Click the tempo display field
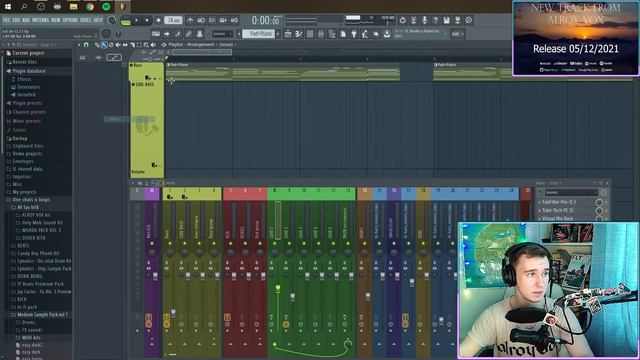This screenshot has height=360, width=640. pyautogui.click(x=173, y=20)
